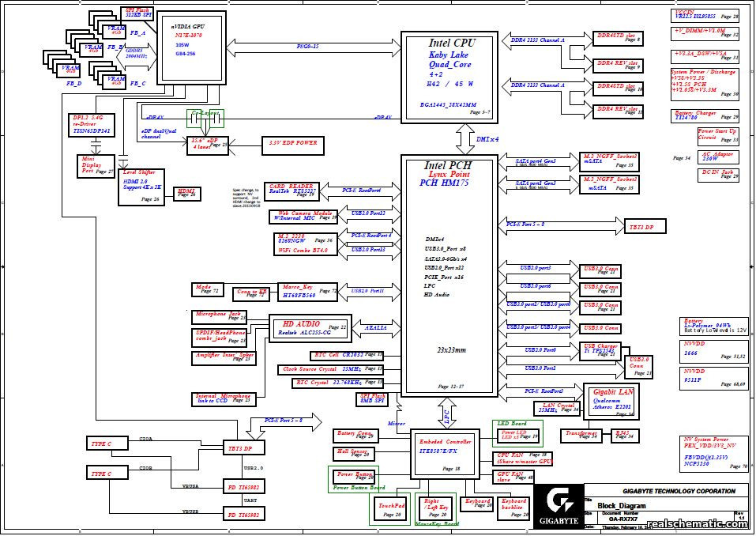Screen dimensions: 756x536
Task: Select the Right/Left Key block
Action: 434,506
